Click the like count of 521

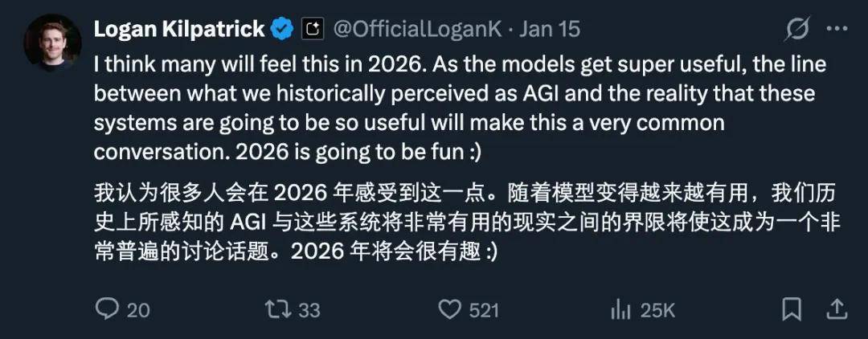point(484,310)
